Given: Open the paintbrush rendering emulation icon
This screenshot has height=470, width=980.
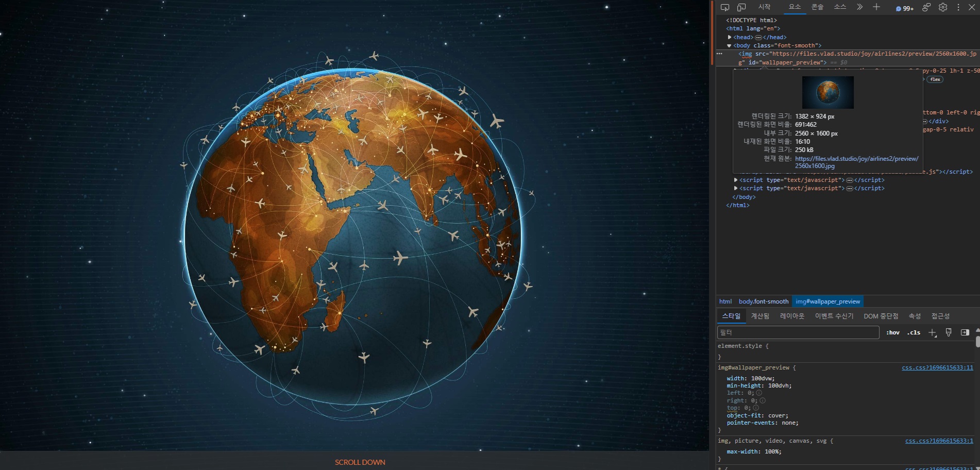Looking at the screenshot, I should (x=949, y=333).
